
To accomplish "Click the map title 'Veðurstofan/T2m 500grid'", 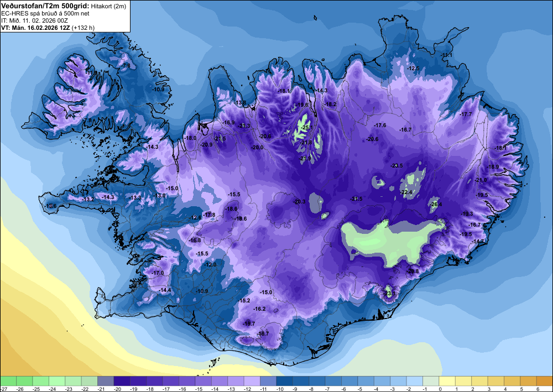I will pos(44,6).
